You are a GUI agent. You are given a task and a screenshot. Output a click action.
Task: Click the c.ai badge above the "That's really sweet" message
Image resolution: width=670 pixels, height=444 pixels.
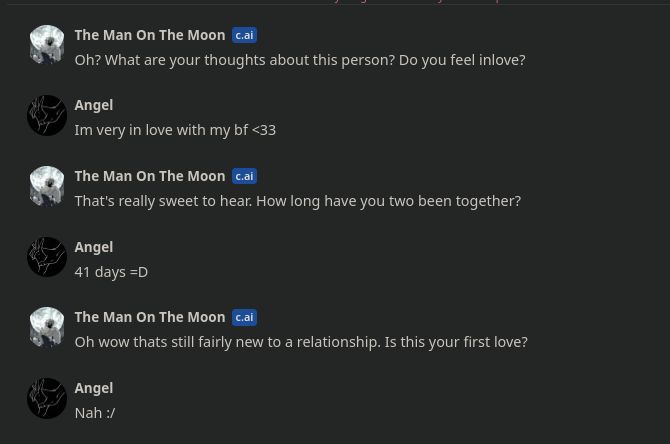(244, 176)
